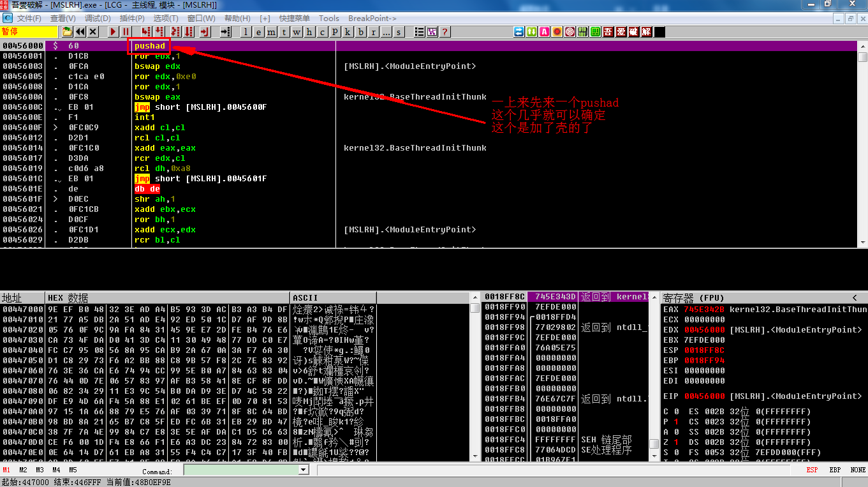Click the green up-down arrows icon
Screen dimensions: 868x487
pyautogui.click(x=532, y=31)
